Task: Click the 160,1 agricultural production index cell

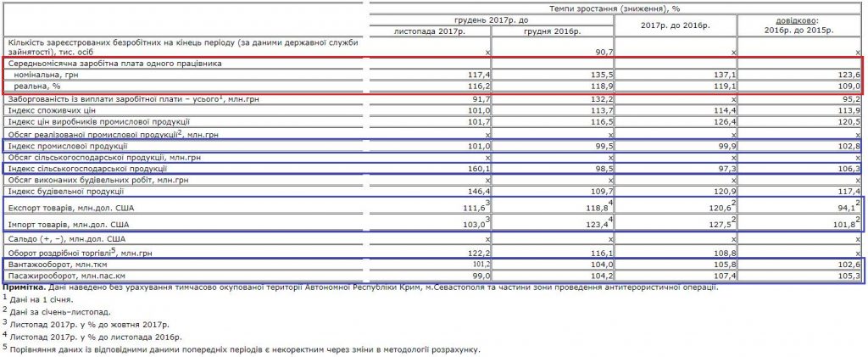Action: click(x=476, y=170)
